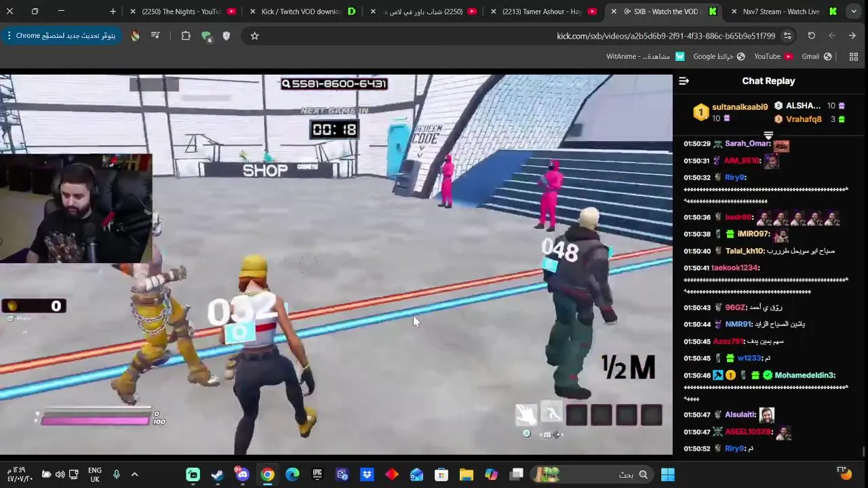Switch to Nxv7 Stream tab
Image resolution: width=868 pixels, height=488 pixels.
(783, 12)
